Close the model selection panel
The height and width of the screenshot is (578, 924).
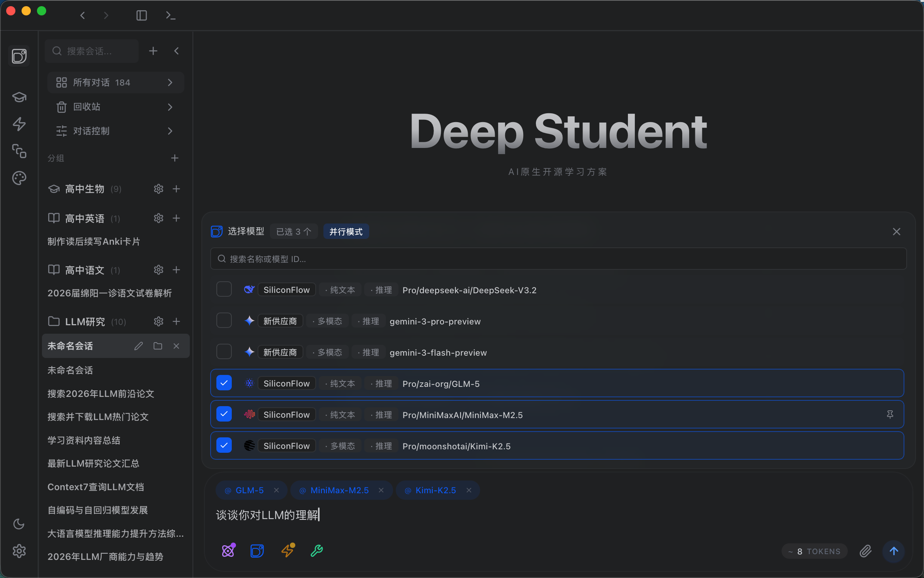click(897, 232)
